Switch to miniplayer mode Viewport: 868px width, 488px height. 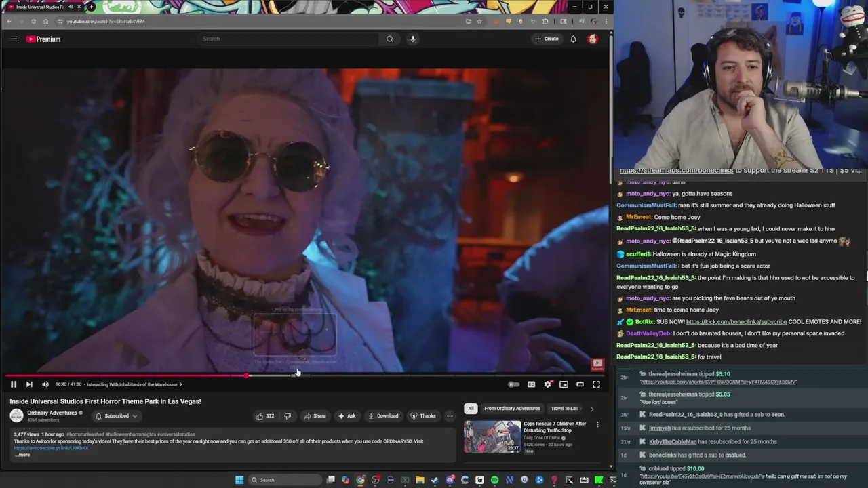564,384
